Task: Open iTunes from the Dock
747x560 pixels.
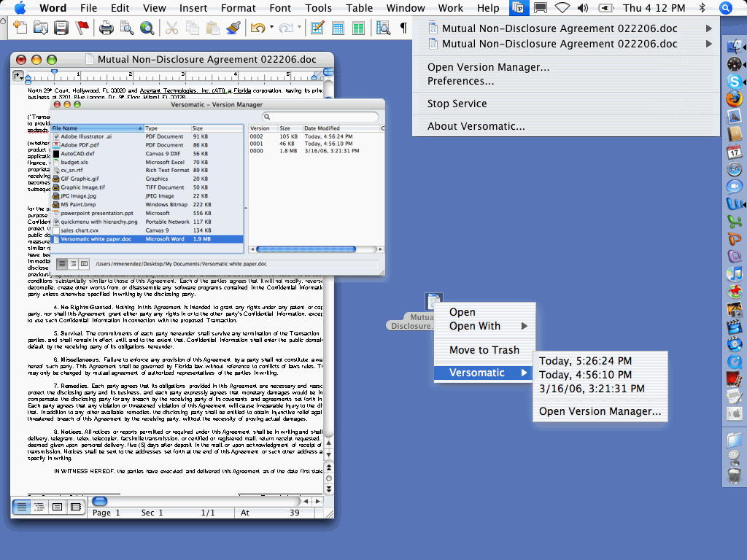Action: tap(734, 274)
